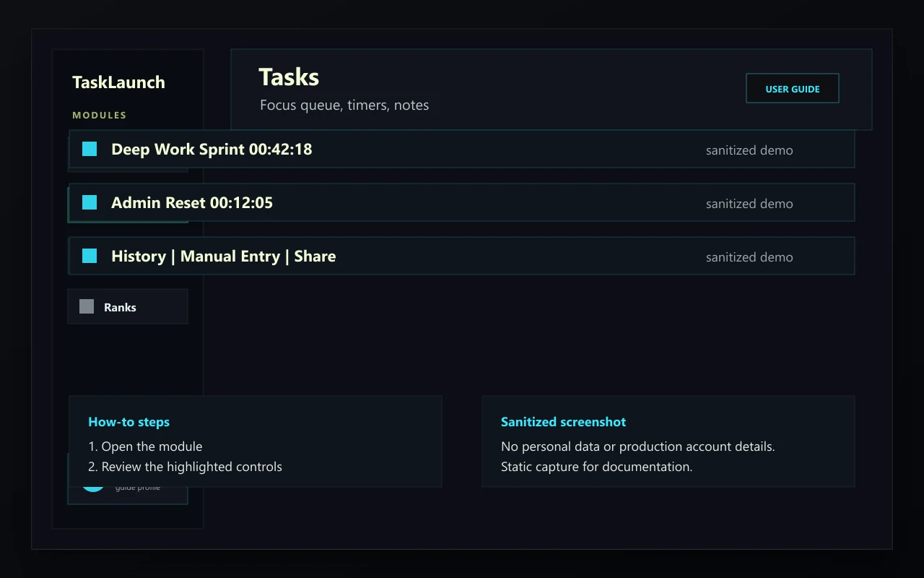This screenshot has height=578, width=924.
Task: Click 'Manual Entry' in the third row
Action: [x=230, y=256]
